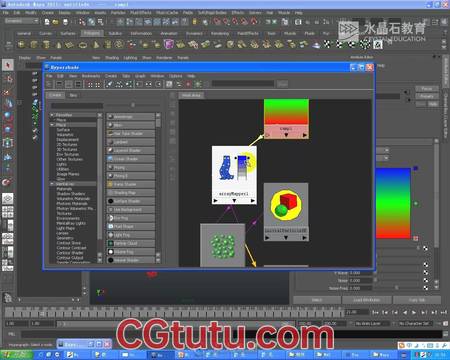Select the green ramp color handle
450x360 pixels.
416,203
